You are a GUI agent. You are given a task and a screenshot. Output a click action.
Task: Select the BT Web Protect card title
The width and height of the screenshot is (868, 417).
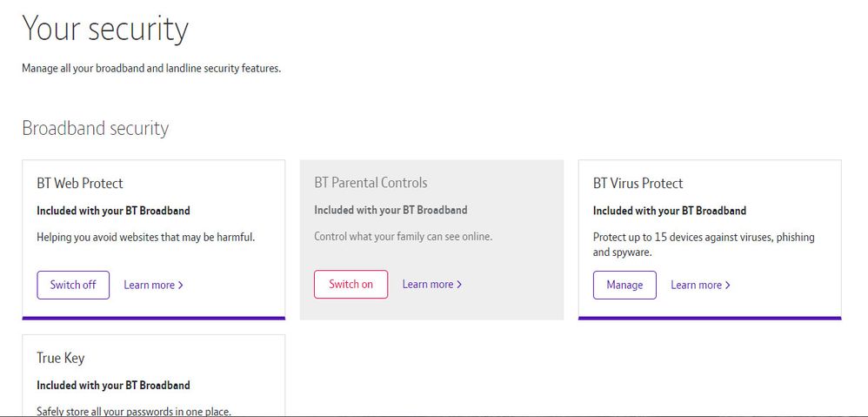(x=80, y=183)
